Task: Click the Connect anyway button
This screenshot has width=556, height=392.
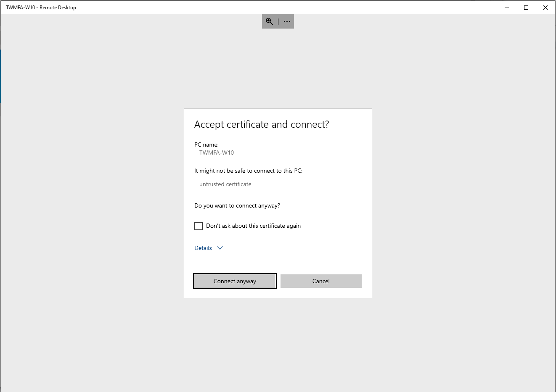Action: pos(235,281)
